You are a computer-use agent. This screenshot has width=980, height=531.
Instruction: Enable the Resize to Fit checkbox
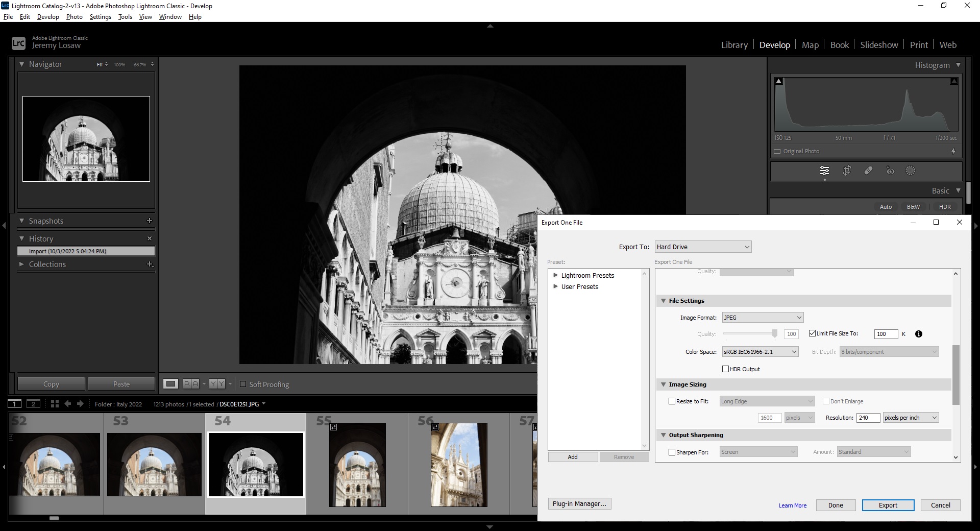click(x=672, y=401)
